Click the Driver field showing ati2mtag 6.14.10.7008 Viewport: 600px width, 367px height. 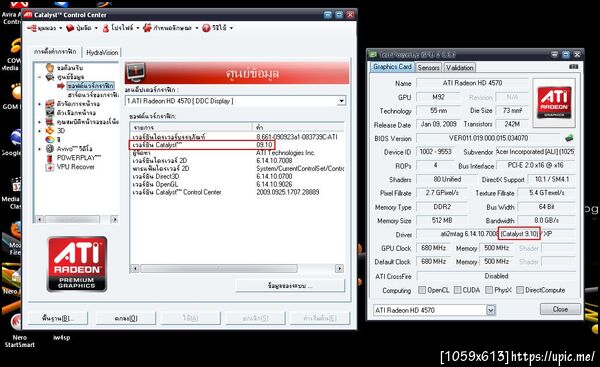(x=496, y=234)
